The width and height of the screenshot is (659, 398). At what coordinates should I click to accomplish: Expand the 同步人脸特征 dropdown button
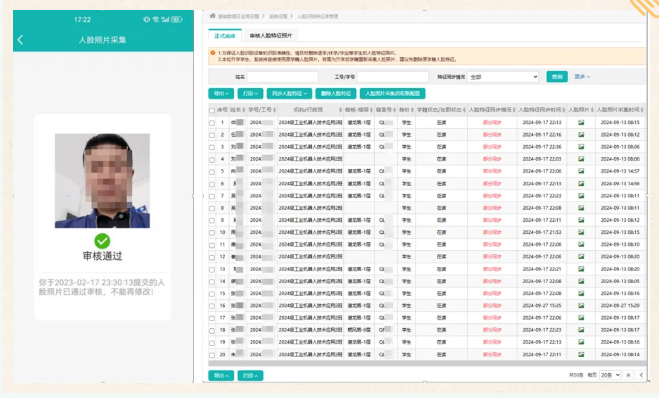(x=289, y=93)
